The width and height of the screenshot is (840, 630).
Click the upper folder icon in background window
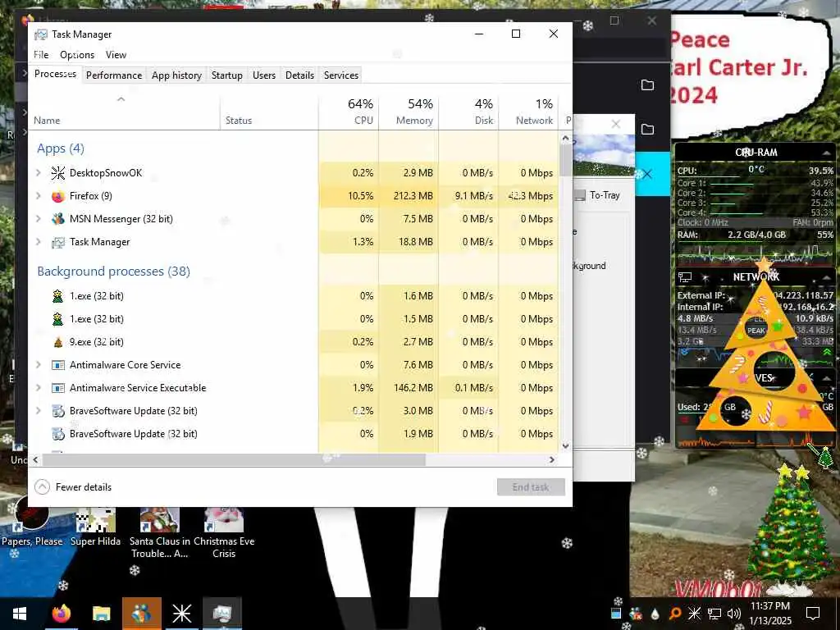click(x=648, y=85)
